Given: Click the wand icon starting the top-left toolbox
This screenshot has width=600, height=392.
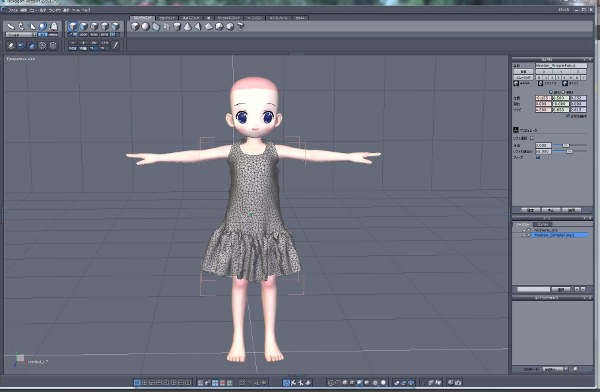Looking at the screenshot, I should (11, 26).
